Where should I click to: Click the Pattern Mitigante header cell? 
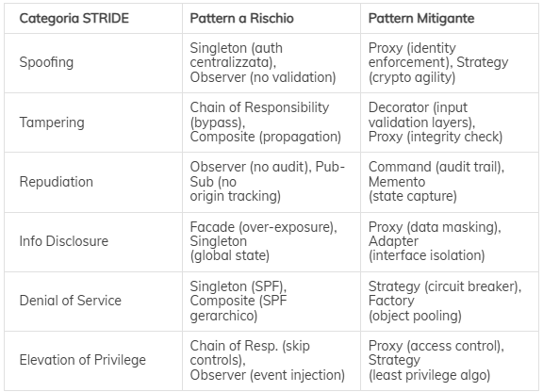450,18
